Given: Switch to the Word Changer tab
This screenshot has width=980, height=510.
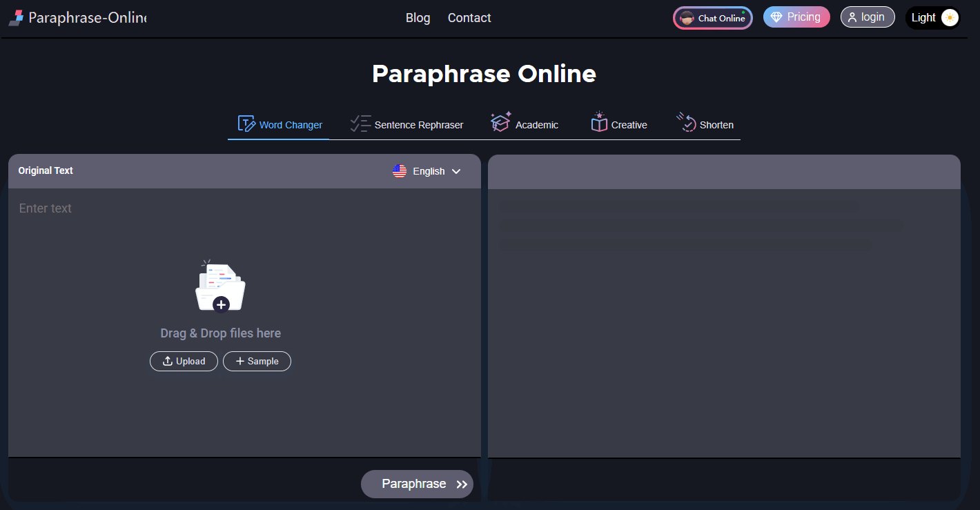Looking at the screenshot, I should tap(279, 124).
